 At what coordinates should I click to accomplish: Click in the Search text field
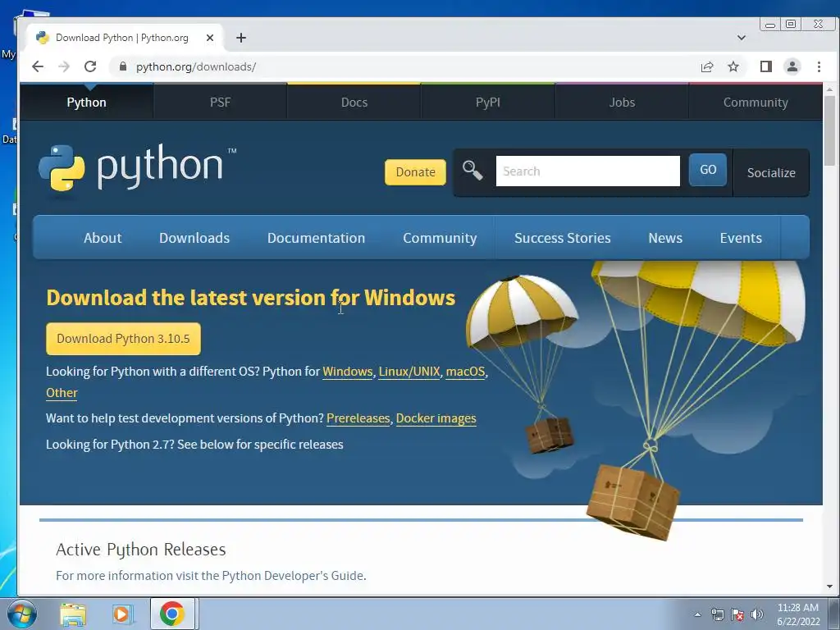(587, 171)
